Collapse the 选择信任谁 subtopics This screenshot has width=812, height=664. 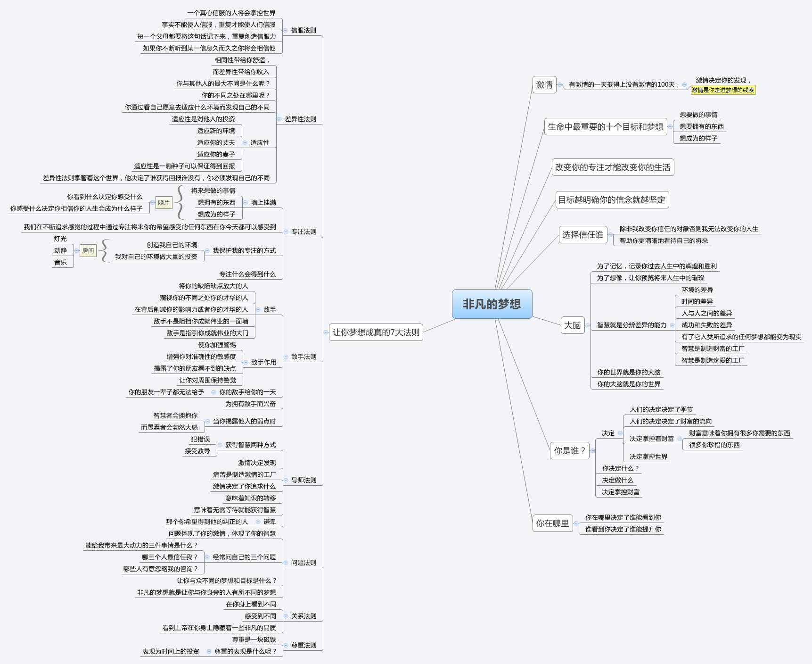pos(610,235)
